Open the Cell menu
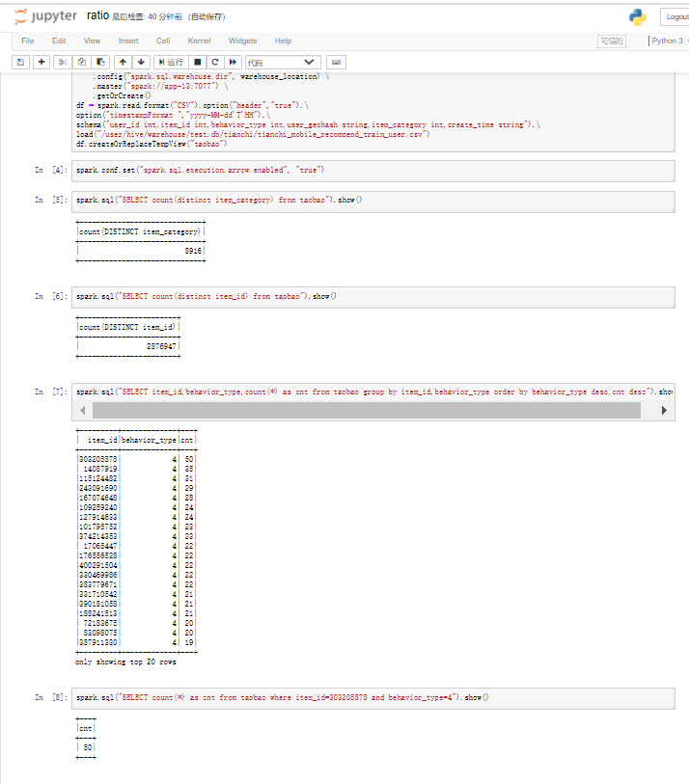Screen dimensions: 689x784 (x=163, y=41)
